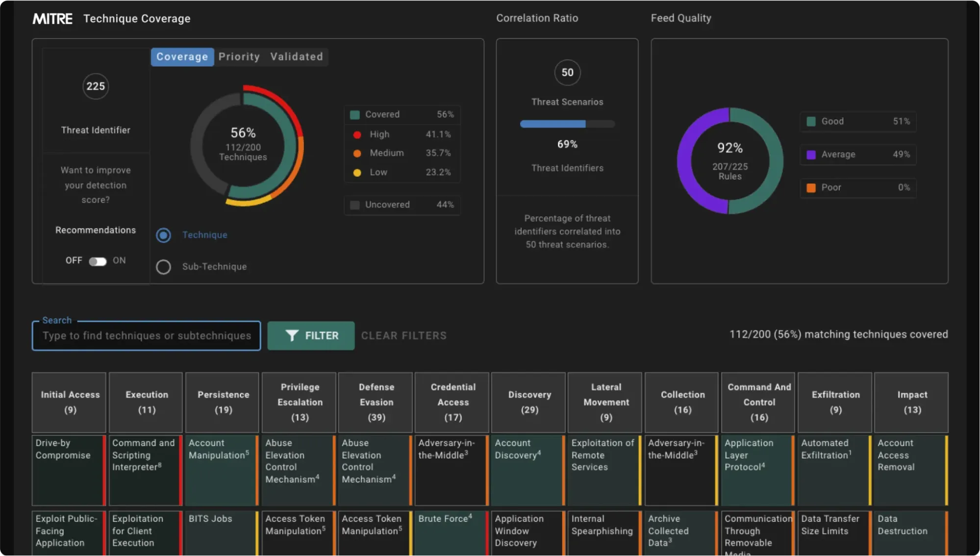The image size is (980, 556).
Task: Click the MITRE logo
Action: point(52,19)
